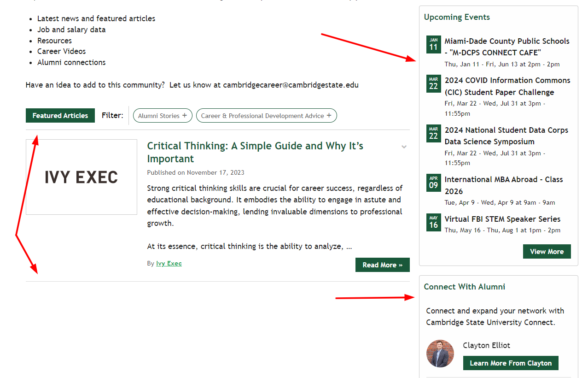
Task: Click the May 16 calendar date icon
Action: 433,222
